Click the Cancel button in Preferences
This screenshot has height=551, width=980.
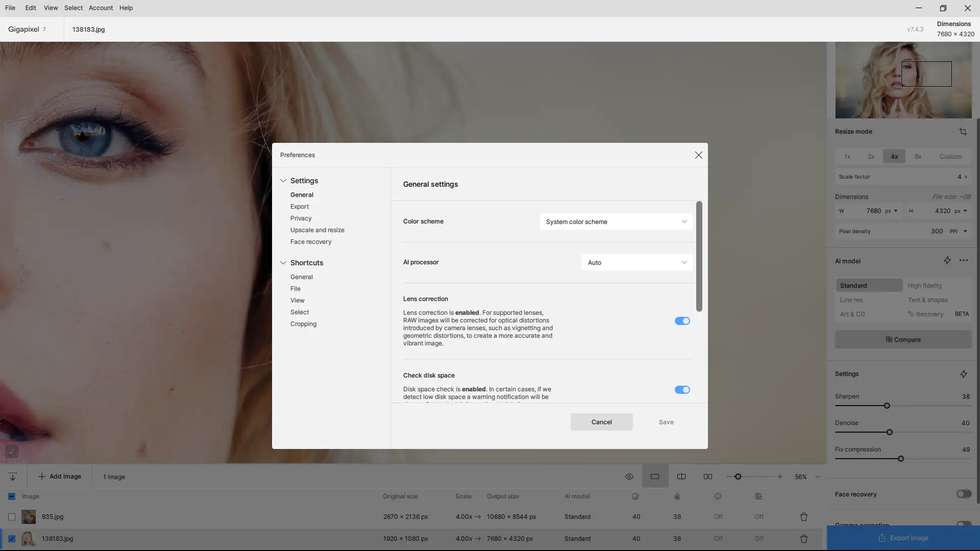[601, 422]
